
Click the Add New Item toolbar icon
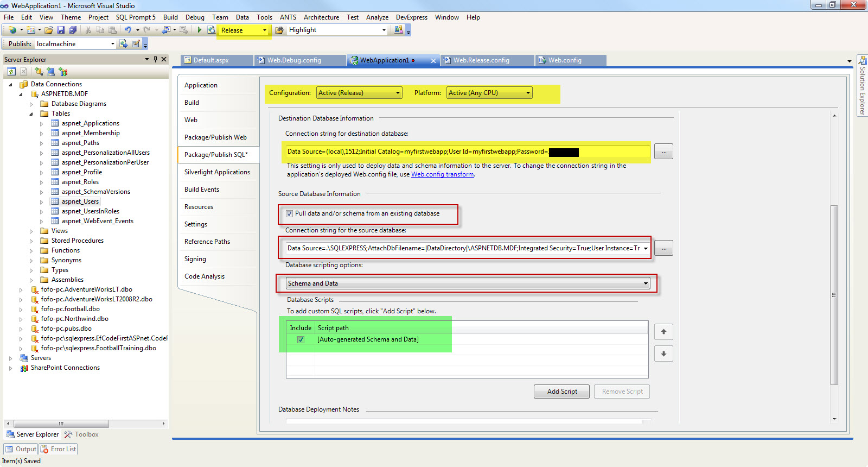point(31,30)
